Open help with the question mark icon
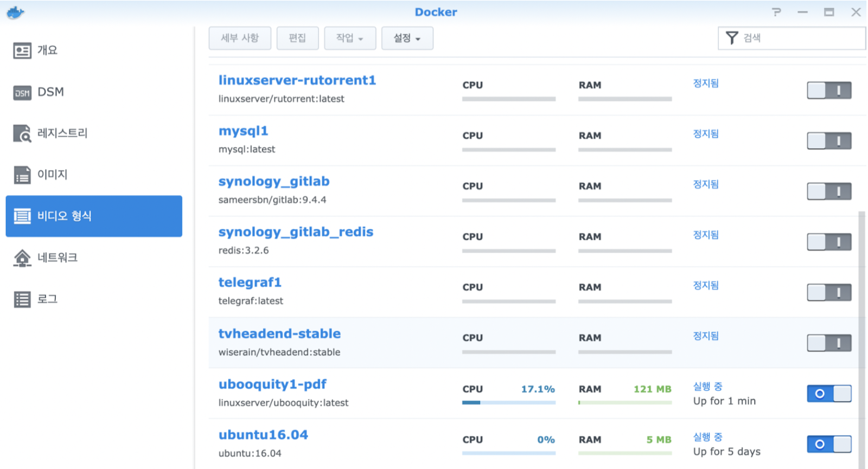The image size is (868, 469). pyautogui.click(x=777, y=12)
